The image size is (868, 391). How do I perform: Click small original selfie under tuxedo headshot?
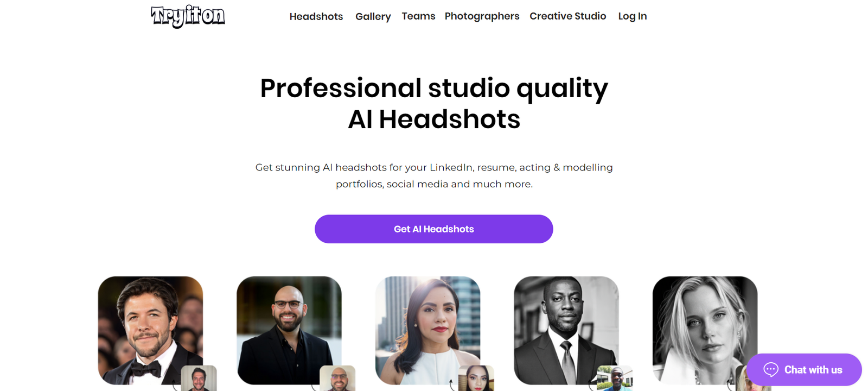click(x=199, y=379)
